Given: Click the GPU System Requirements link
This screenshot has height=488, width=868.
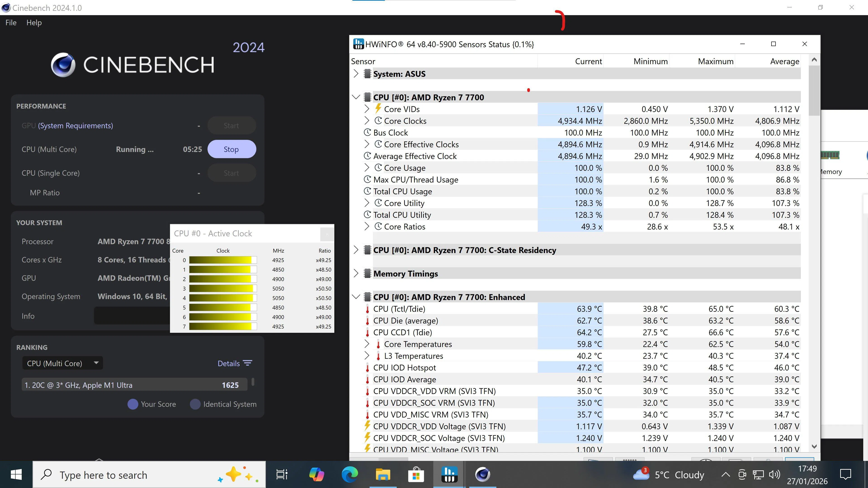Looking at the screenshot, I should (x=75, y=126).
